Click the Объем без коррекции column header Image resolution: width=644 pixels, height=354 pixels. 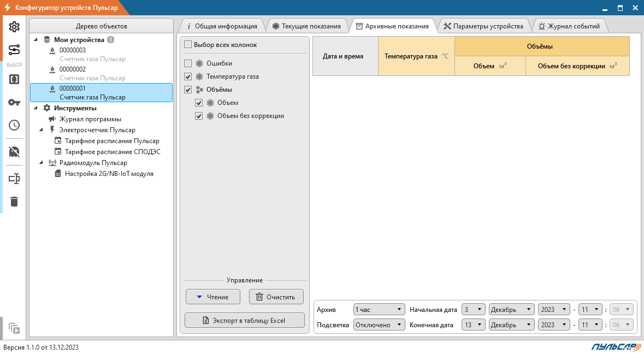click(x=577, y=66)
